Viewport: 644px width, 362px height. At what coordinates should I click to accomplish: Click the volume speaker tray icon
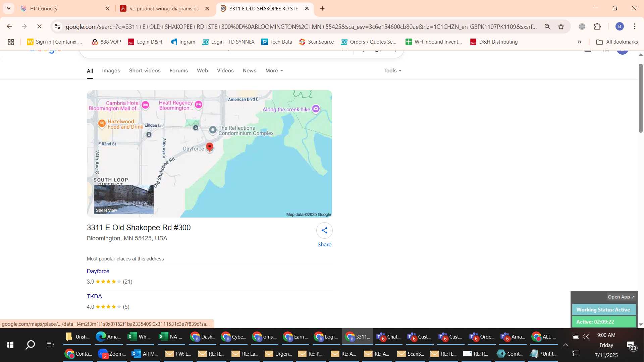pos(586,337)
